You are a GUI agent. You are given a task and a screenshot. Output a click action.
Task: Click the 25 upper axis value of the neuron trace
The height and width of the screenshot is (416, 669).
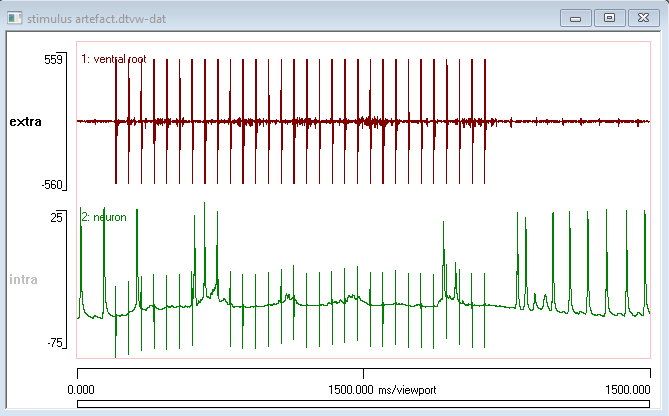tap(56, 218)
